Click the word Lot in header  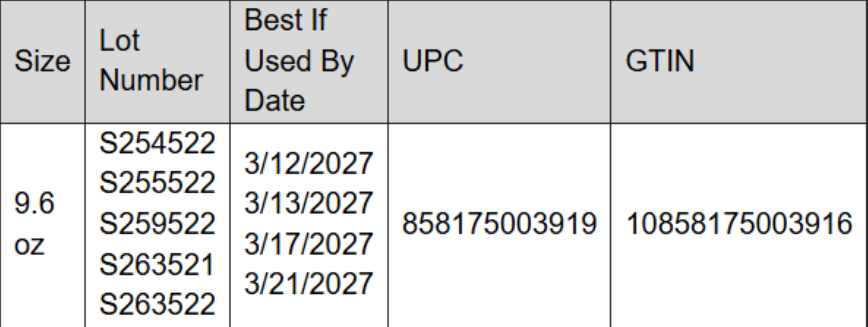(119, 41)
